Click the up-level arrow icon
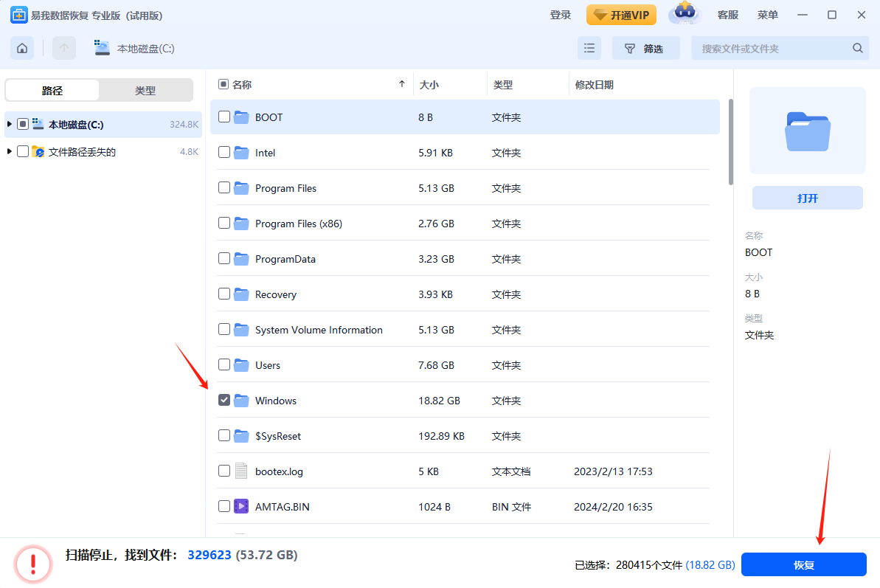 click(x=64, y=48)
